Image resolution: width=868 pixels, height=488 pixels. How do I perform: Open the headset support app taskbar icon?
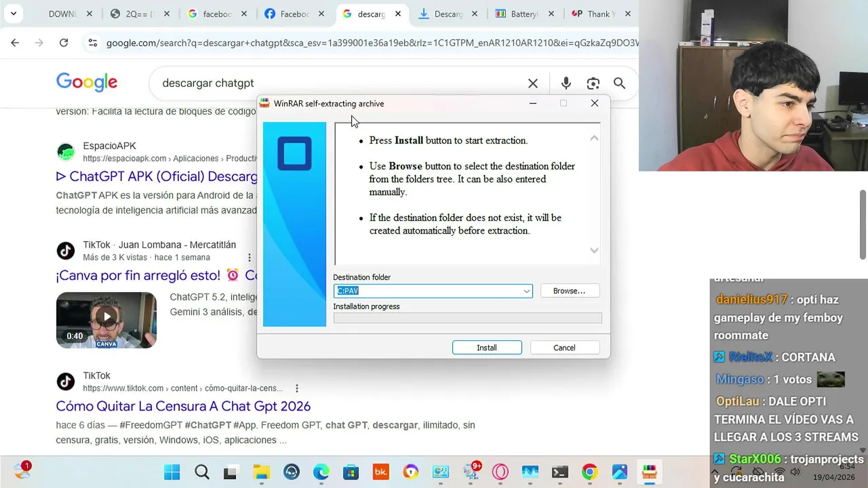(x=292, y=472)
